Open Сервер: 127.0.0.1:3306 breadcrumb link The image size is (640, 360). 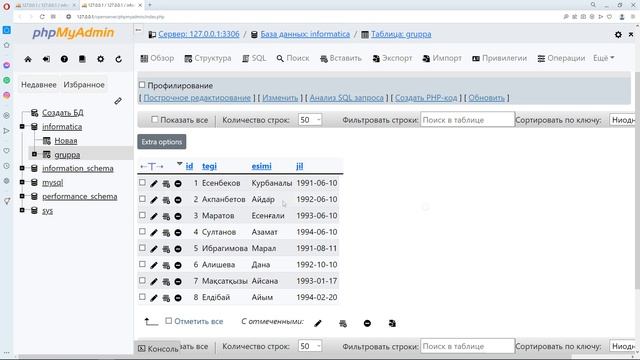199,34
